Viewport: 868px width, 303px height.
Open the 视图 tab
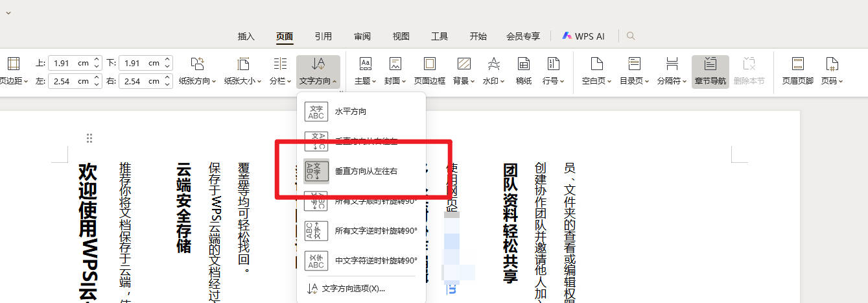coord(401,36)
